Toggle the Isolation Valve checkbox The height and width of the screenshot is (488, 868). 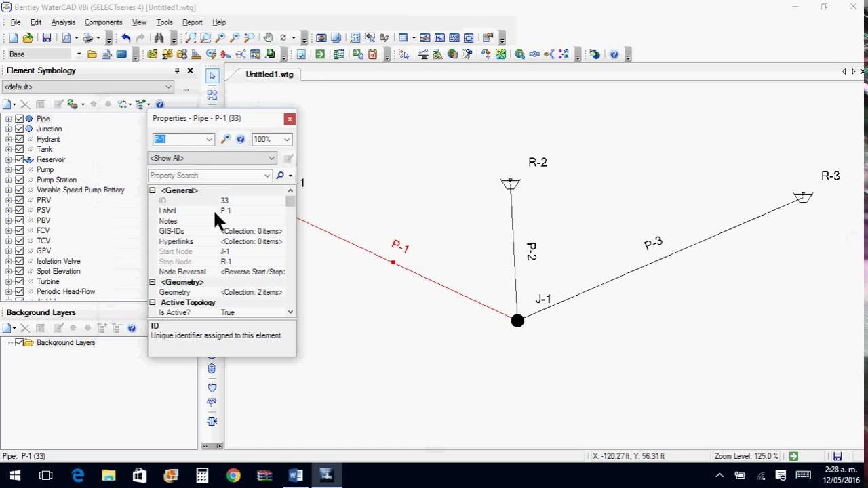tap(19, 261)
